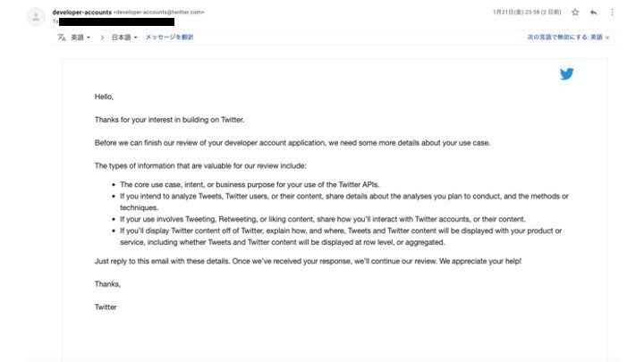The height and width of the screenshot is (362, 644).
Task: Dismiss the translation bar with the x
Action: pos(607,38)
